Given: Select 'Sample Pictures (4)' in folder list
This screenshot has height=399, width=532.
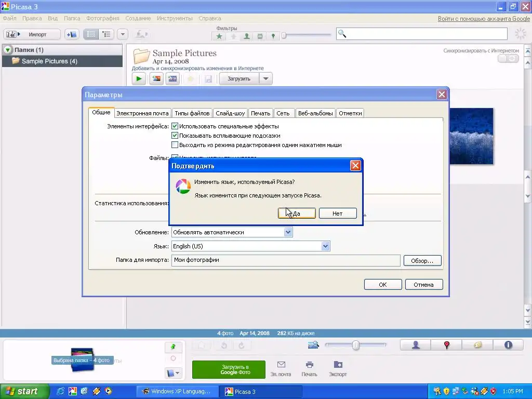Looking at the screenshot, I should click(x=62, y=61).
